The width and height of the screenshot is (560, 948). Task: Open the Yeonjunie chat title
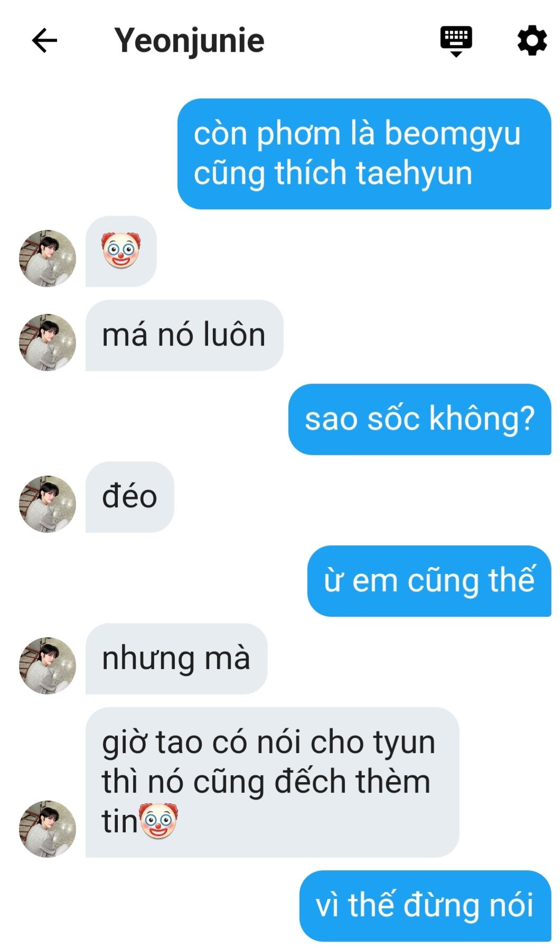189,41
